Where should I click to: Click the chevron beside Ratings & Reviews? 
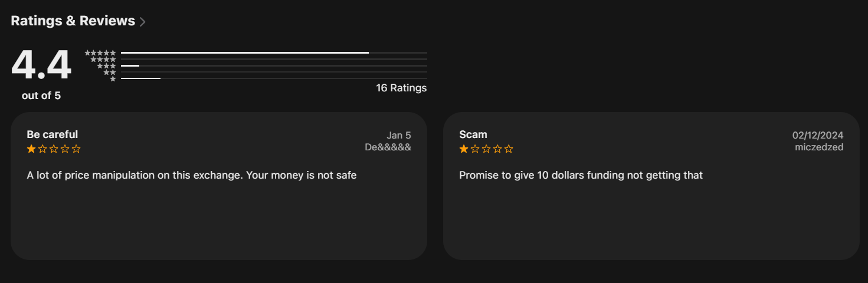pyautogui.click(x=142, y=22)
